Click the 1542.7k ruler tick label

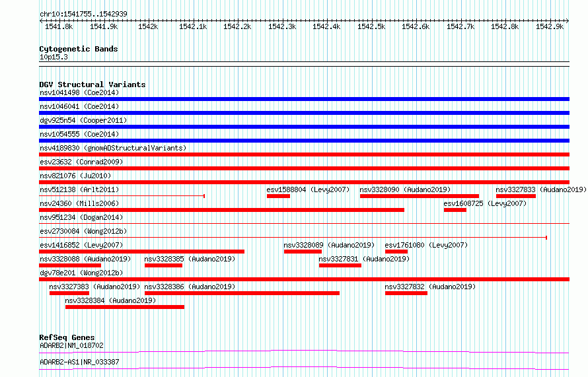tap(460, 26)
